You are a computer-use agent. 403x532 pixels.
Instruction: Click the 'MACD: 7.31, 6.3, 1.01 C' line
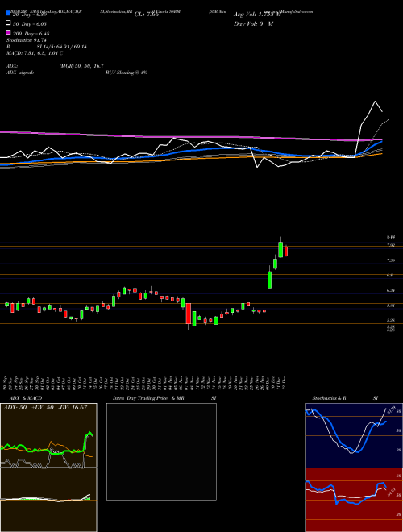[35, 53]
